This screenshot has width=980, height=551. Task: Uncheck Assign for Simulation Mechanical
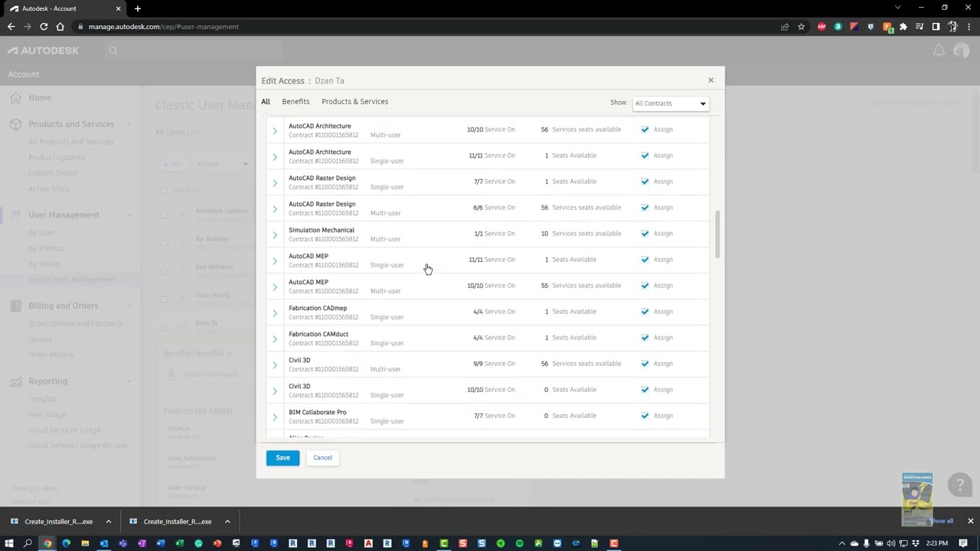tap(645, 233)
